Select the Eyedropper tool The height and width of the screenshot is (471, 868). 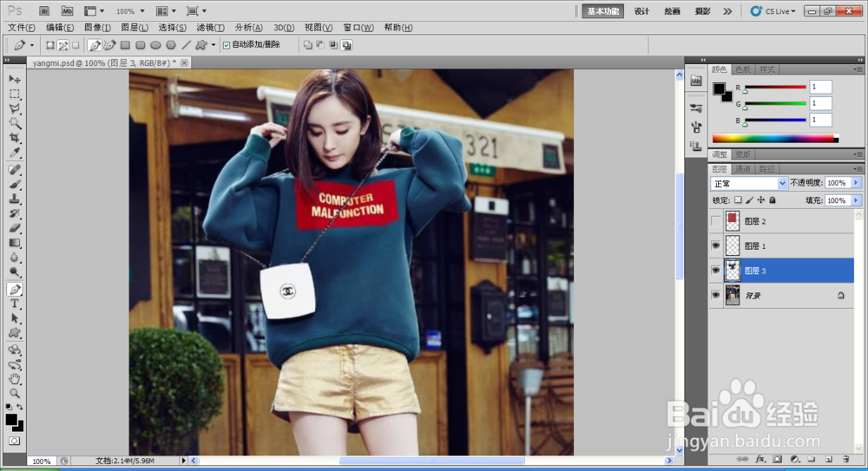pyautogui.click(x=15, y=152)
